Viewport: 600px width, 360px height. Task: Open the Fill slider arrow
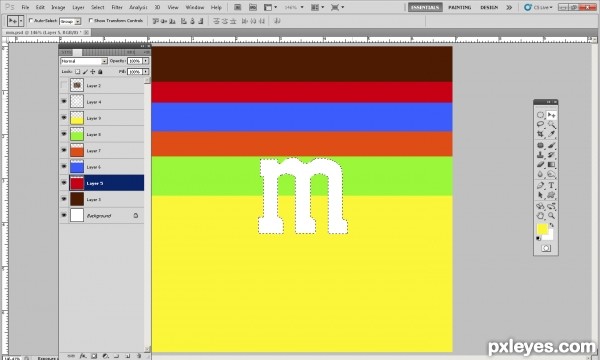tap(146, 72)
